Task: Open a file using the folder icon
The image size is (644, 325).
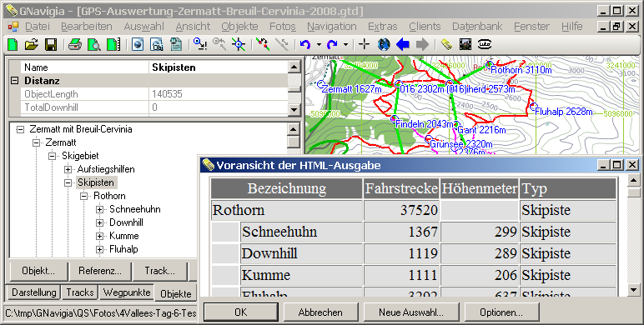Action: (31, 44)
